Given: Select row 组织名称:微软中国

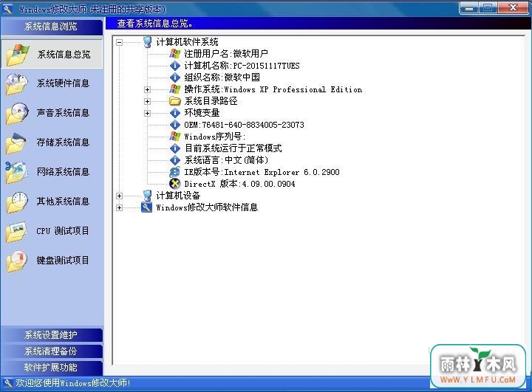Looking at the screenshot, I should pyautogui.click(x=222, y=78).
